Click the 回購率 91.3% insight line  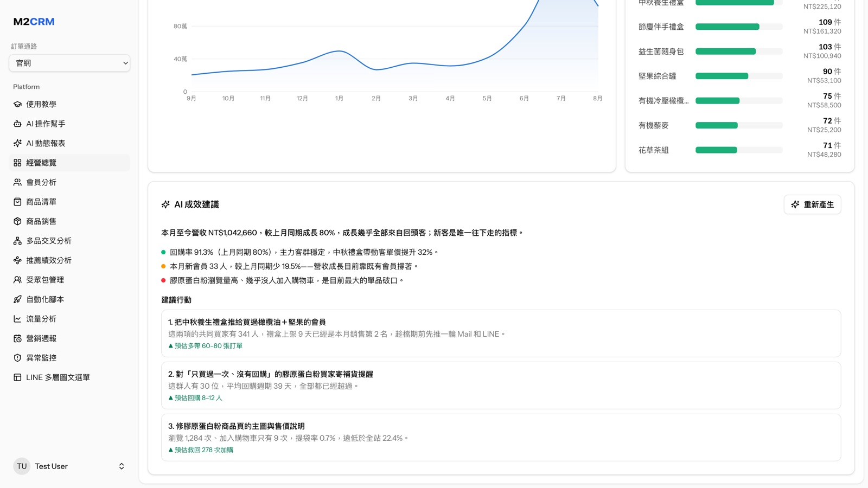[x=299, y=252]
